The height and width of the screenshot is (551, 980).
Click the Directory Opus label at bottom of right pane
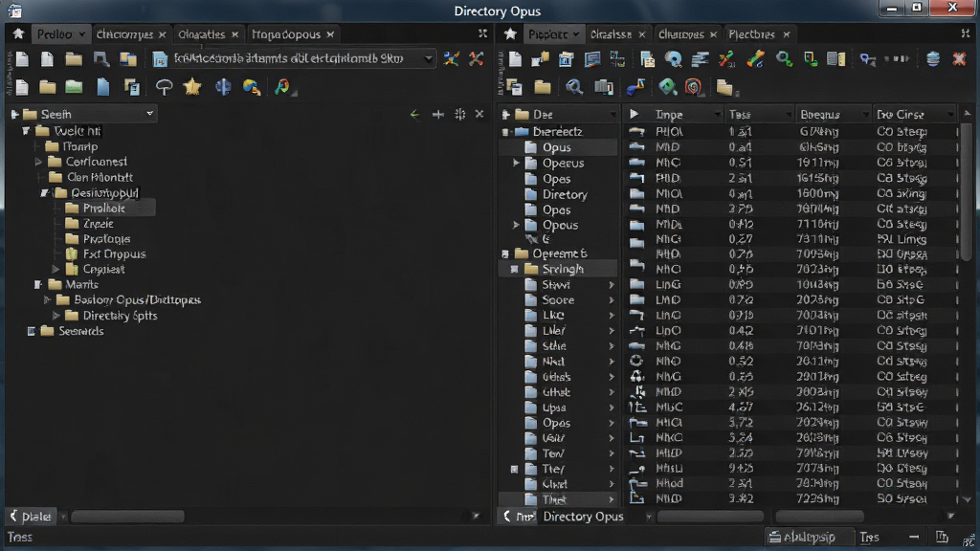583,516
